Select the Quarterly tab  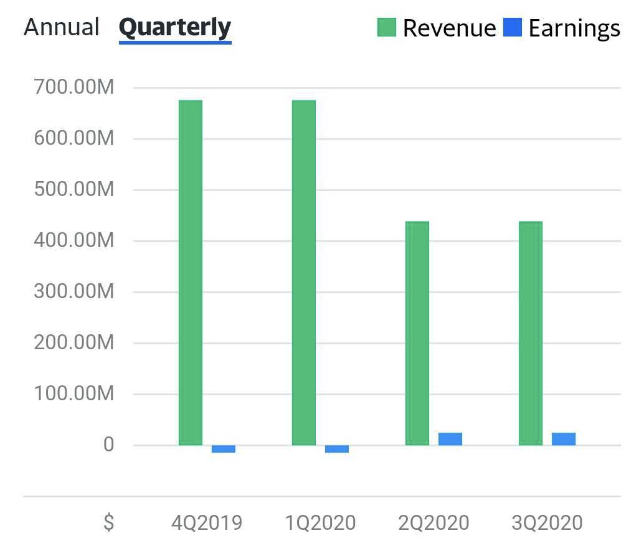point(175,27)
